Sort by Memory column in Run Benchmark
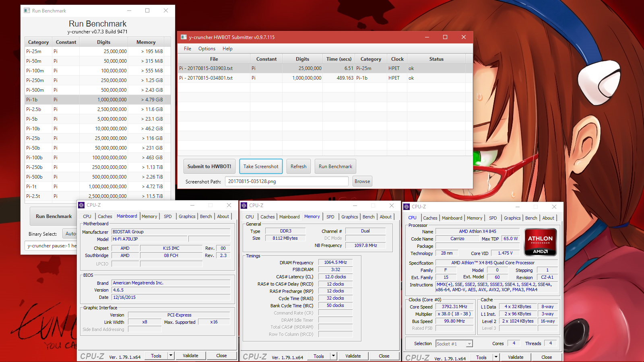The height and width of the screenshot is (362, 644). [x=146, y=42]
